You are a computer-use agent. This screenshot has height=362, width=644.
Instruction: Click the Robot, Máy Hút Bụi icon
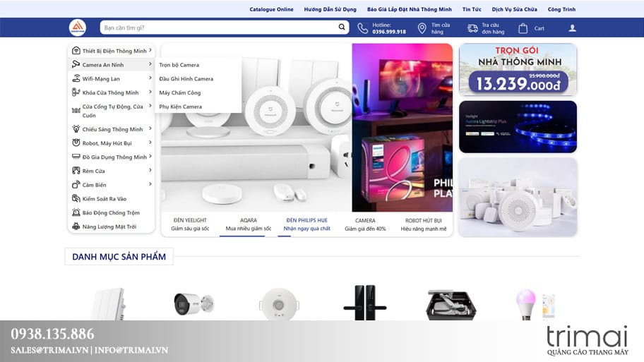pyautogui.click(x=76, y=143)
